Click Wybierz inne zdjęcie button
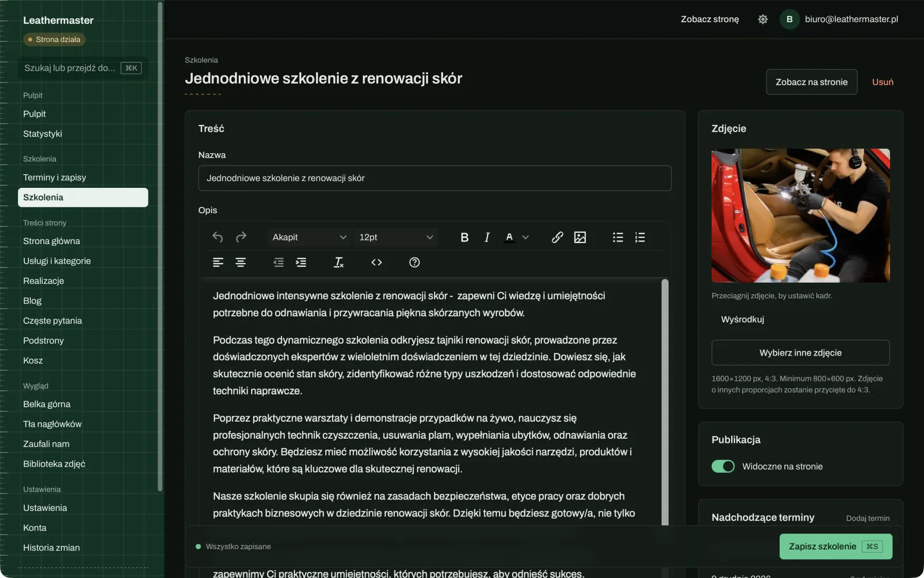This screenshot has height=578, width=924. click(800, 353)
